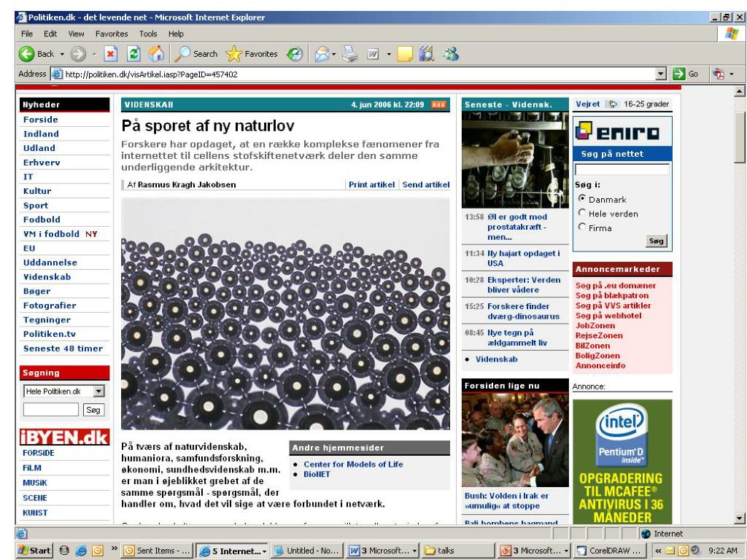Open the Home page icon

point(156,54)
